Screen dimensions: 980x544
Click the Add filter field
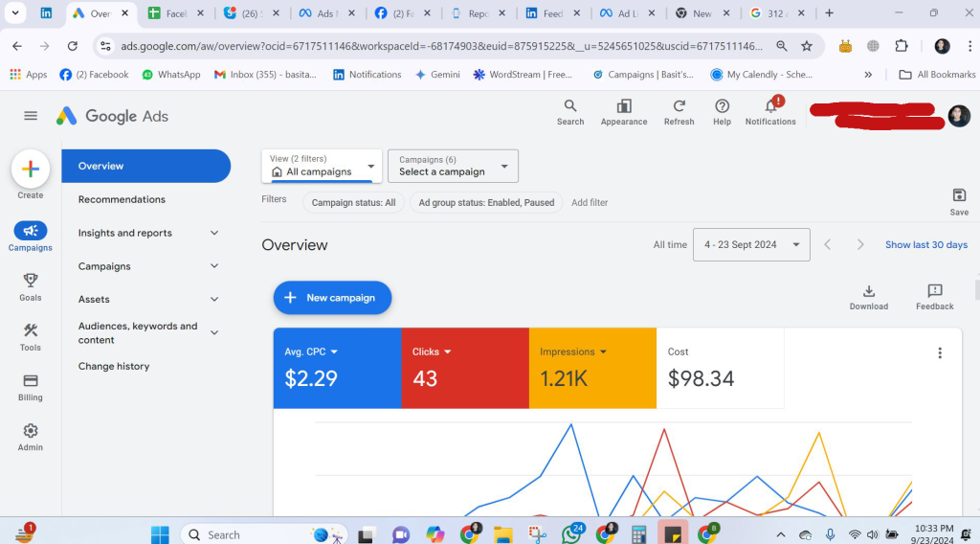click(590, 203)
